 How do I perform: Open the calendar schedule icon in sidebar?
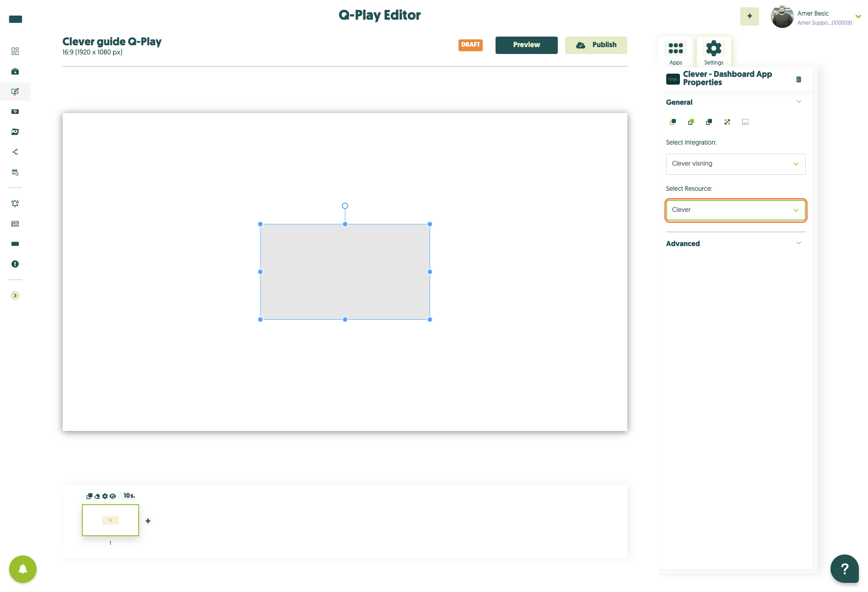[15, 172]
